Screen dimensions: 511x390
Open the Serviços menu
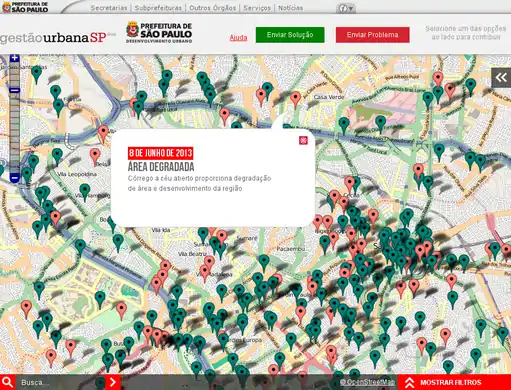257,8
